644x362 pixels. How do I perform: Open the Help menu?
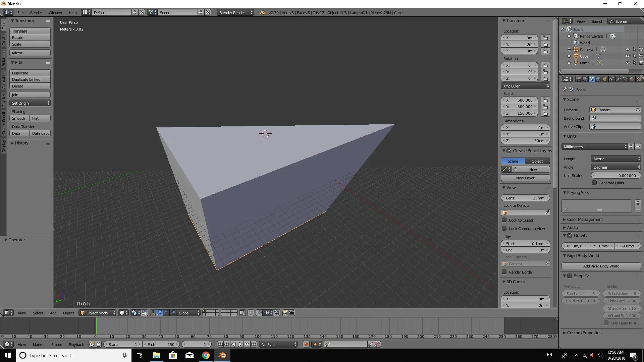point(73,13)
